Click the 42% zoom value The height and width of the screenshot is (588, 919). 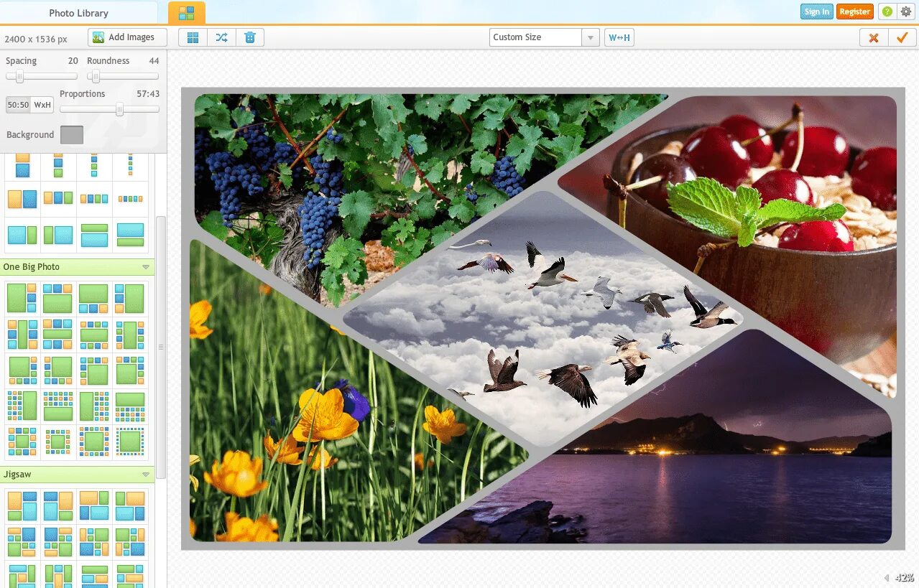tap(904, 578)
